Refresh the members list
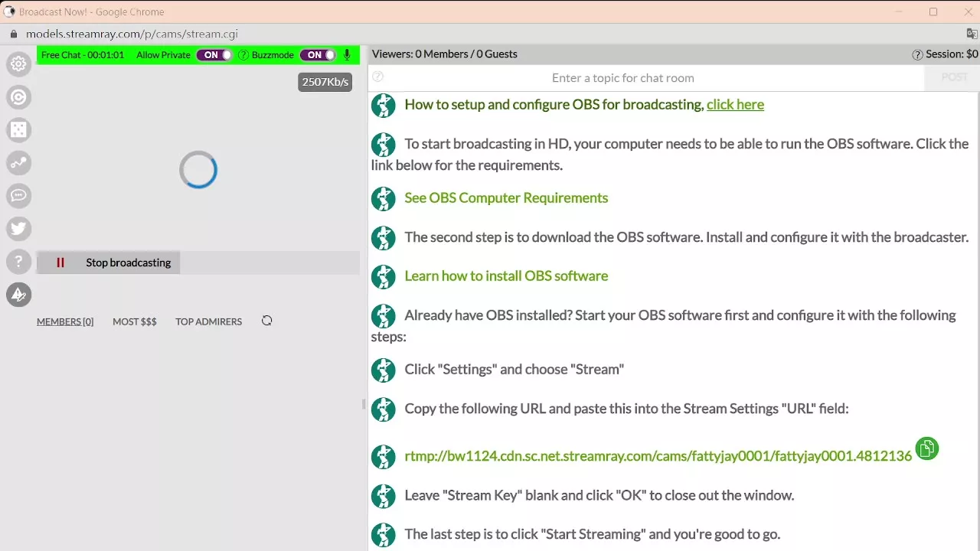 point(266,321)
